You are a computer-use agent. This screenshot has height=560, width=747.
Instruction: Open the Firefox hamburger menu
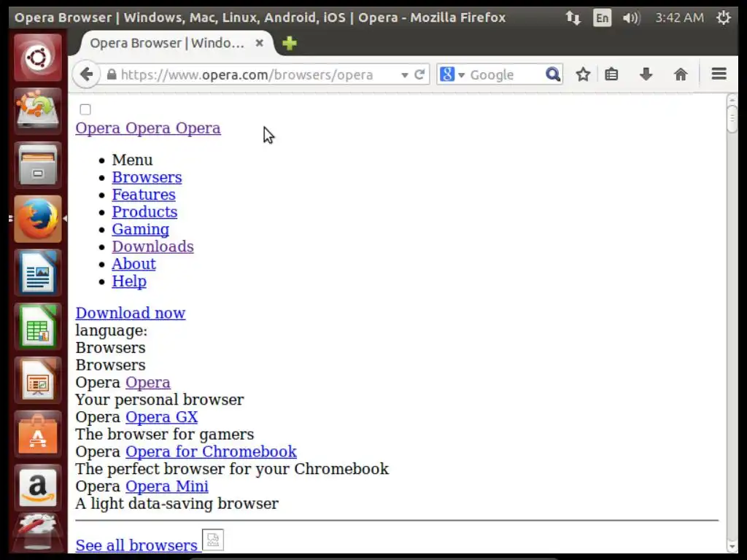click(x=719, y=74)
